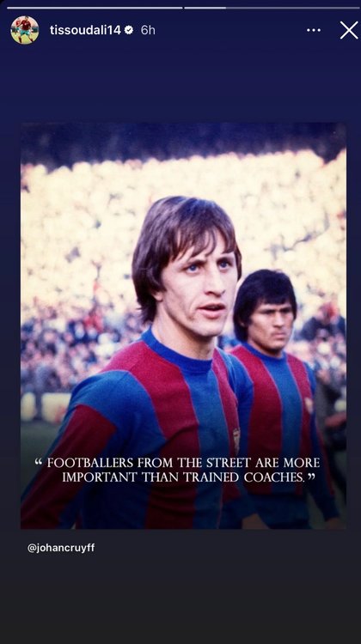Tap the blank navy area above the photo
This screenshot has width=361, height=644.
point(180,84)
